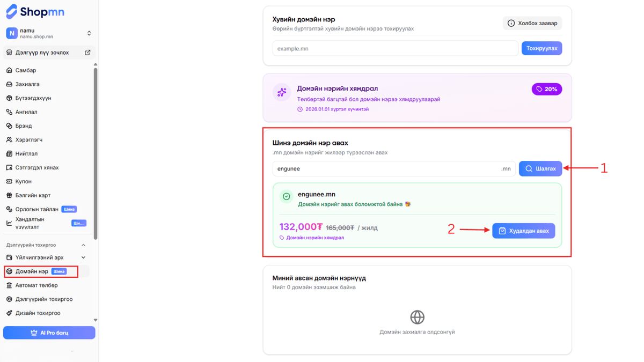Go to Домэйн нэр settings page
The height and width of the screenshot is (362, 644).
(32, 271)
